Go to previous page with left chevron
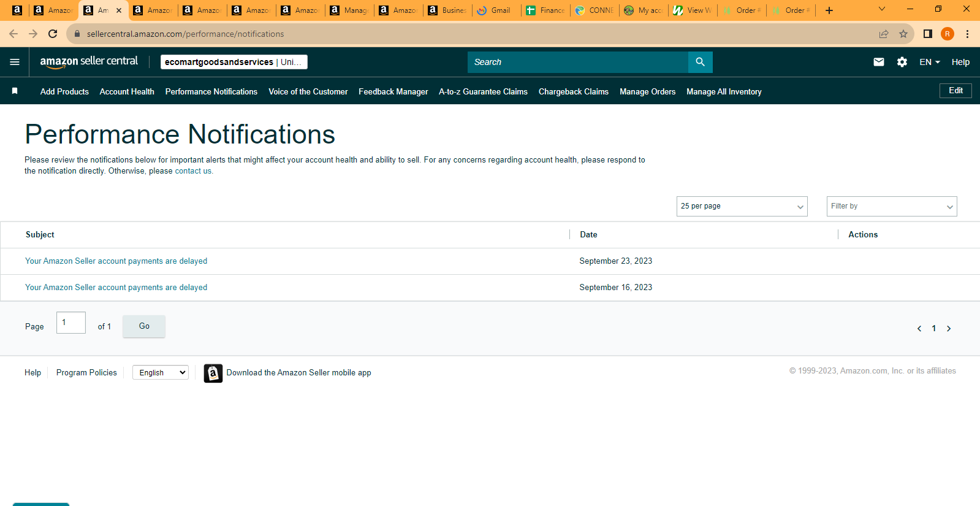The height and width of the screenshot is (506, 980). click(919, 329)
